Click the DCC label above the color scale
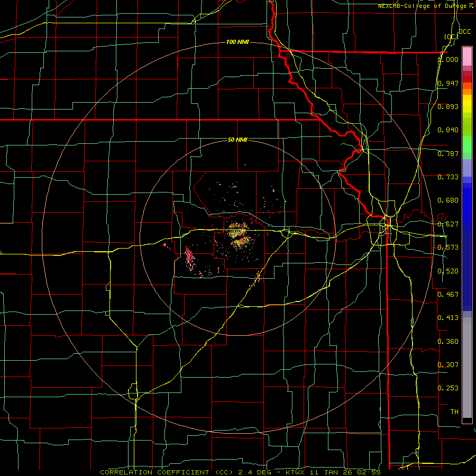Image resolution: width=476 pixels, height=476 pixels. coord(464,32)
